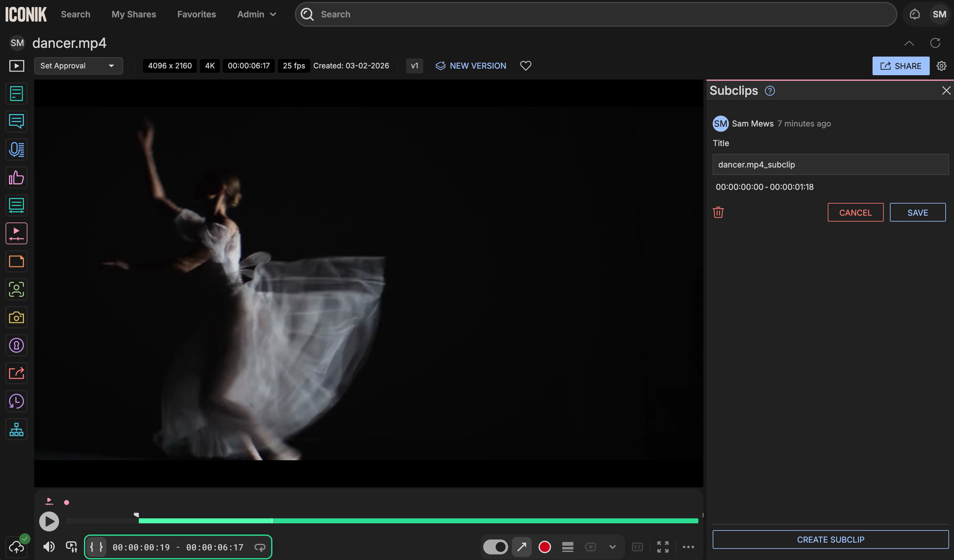Expand the drawing tools chevron dropdown
The height and width of the screenshot is (560, 954).
click(612, 547)
